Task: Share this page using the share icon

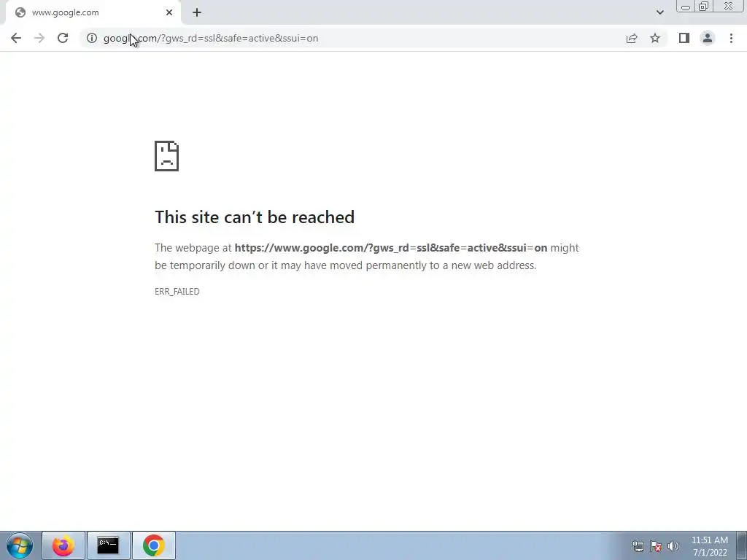Action: [x=632, y=38]
